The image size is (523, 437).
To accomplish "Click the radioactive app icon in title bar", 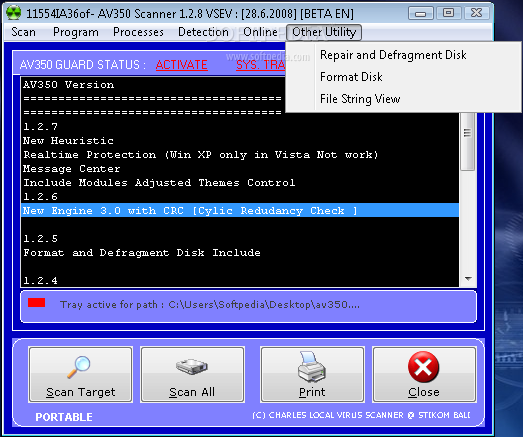I will pyautogui.click(x=13, y=13).
